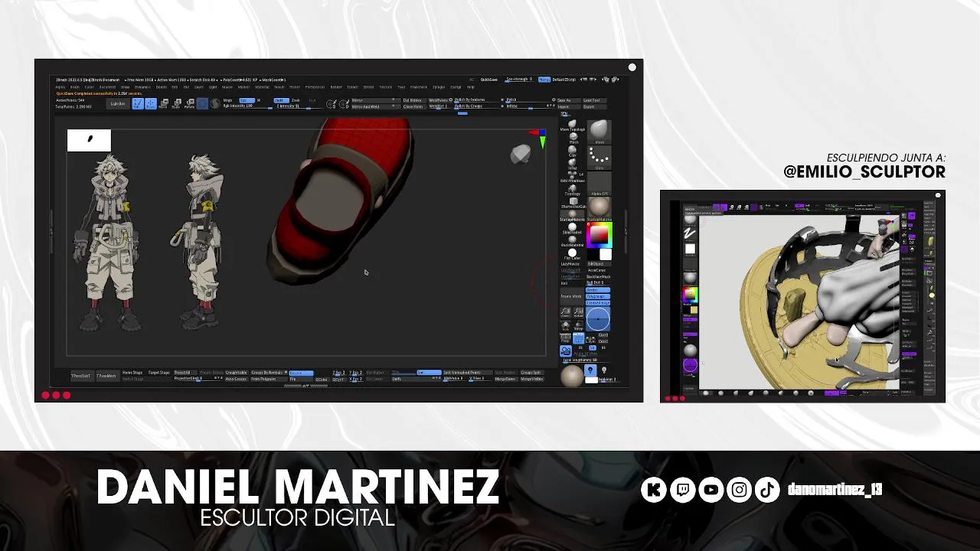This screenshot has width=980, height=551.
Task: Click the Save As button
Action: pyautogui.click(x=569, y=100)
